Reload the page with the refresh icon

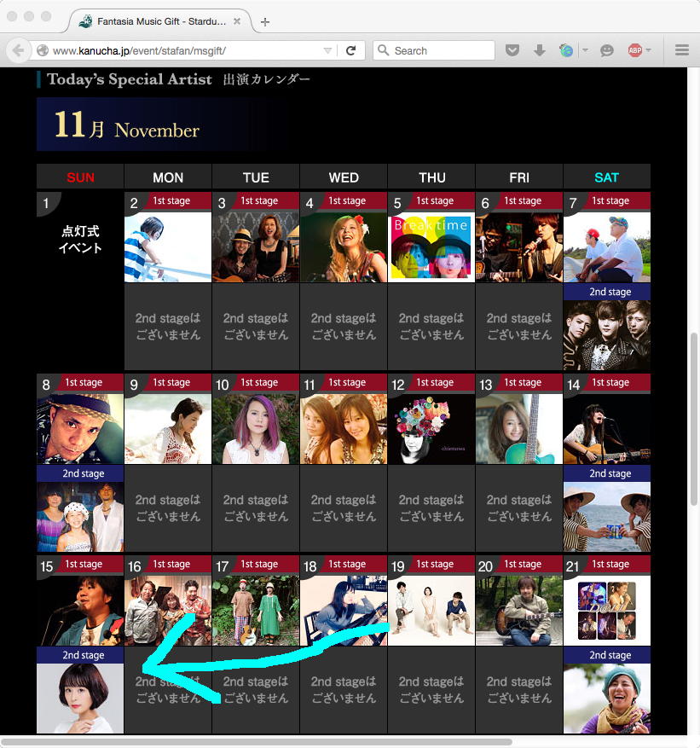pyautogui.click(x=350, y=50)
